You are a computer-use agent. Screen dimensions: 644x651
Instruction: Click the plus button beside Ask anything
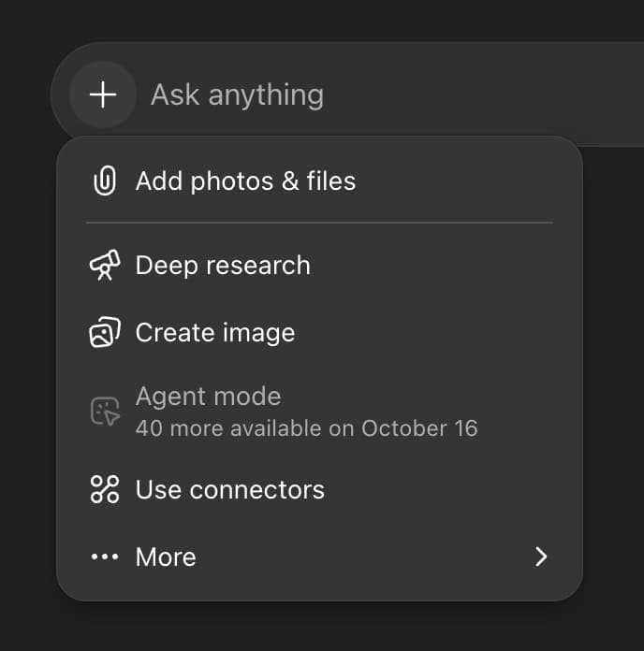[x=103, y=94]
